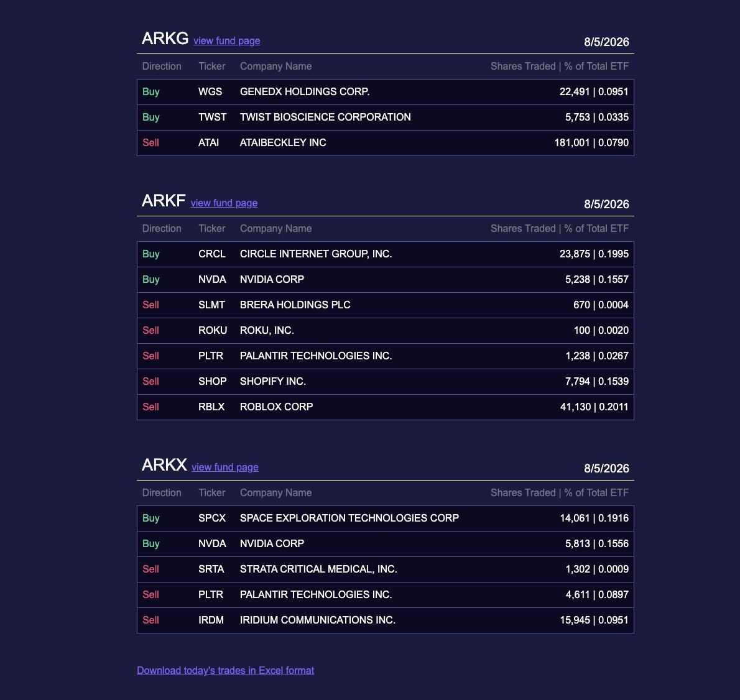Select ticker TWST in ARKG table

[213, 117]
